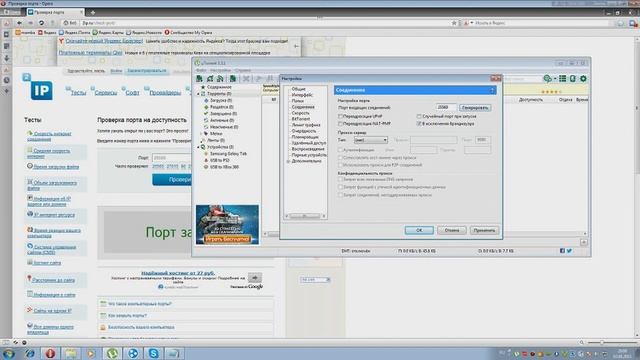Open the Тесты link on 2ip site
The image size is (640, 360).
click(x=78, y=93)
